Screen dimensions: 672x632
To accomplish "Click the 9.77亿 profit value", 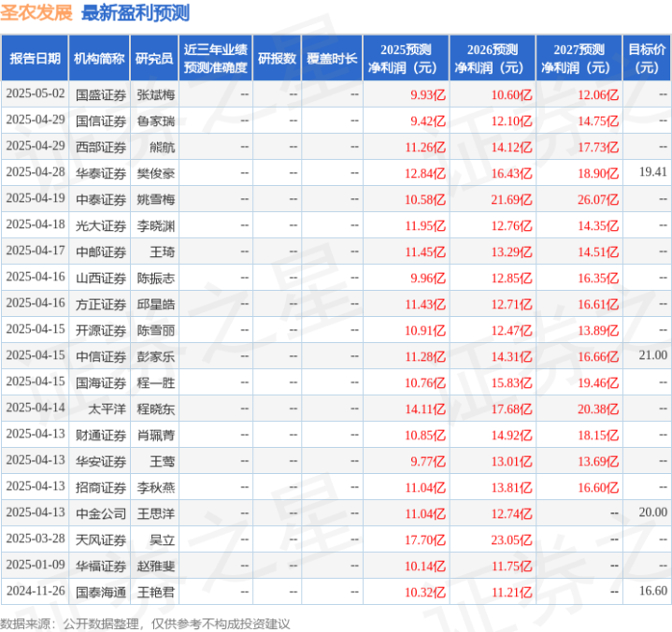I will [x=428, y=461].
